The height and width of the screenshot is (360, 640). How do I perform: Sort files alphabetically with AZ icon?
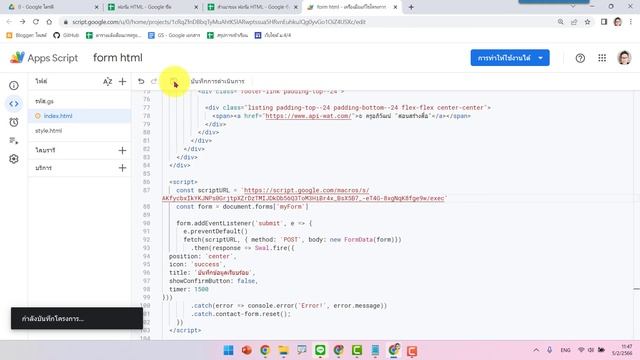click(107, 82)
